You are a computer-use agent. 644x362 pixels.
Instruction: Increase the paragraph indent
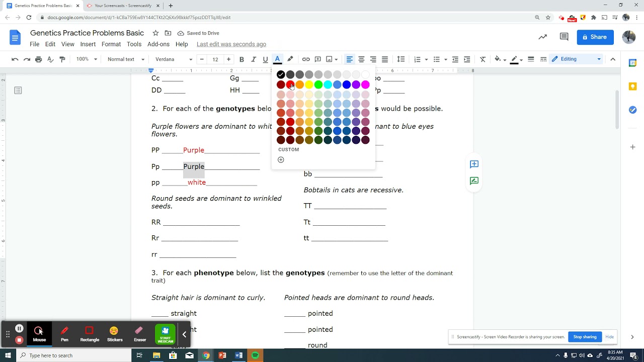pyautogui.click(x=467, y=59)
